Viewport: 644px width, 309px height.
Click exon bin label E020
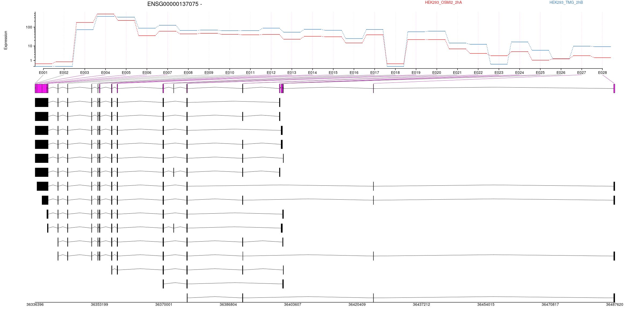pyautogui.click(x=437, y=73)
